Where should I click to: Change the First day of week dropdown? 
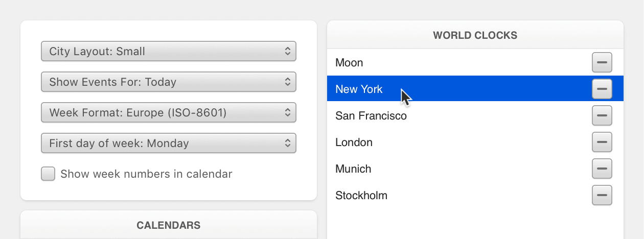[x=169, y=143]
